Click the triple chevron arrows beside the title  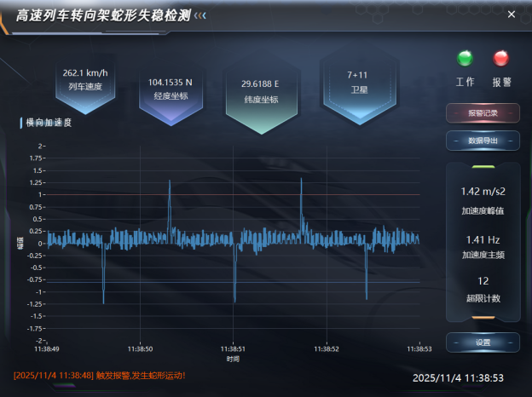[x=199, y=15]
